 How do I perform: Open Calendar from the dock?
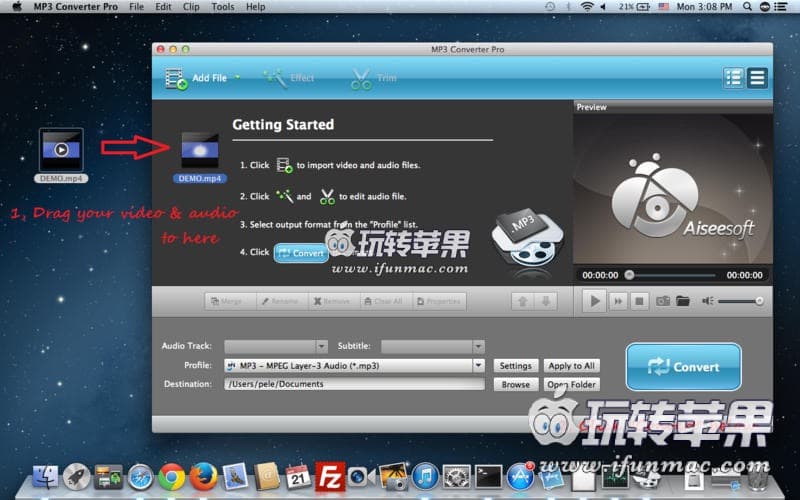coord(298,477)
